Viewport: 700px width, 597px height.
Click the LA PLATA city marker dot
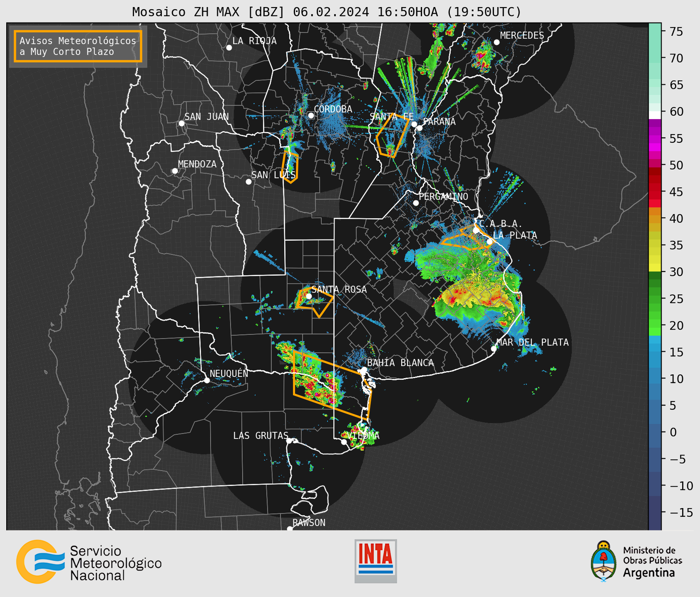(490, 242)
